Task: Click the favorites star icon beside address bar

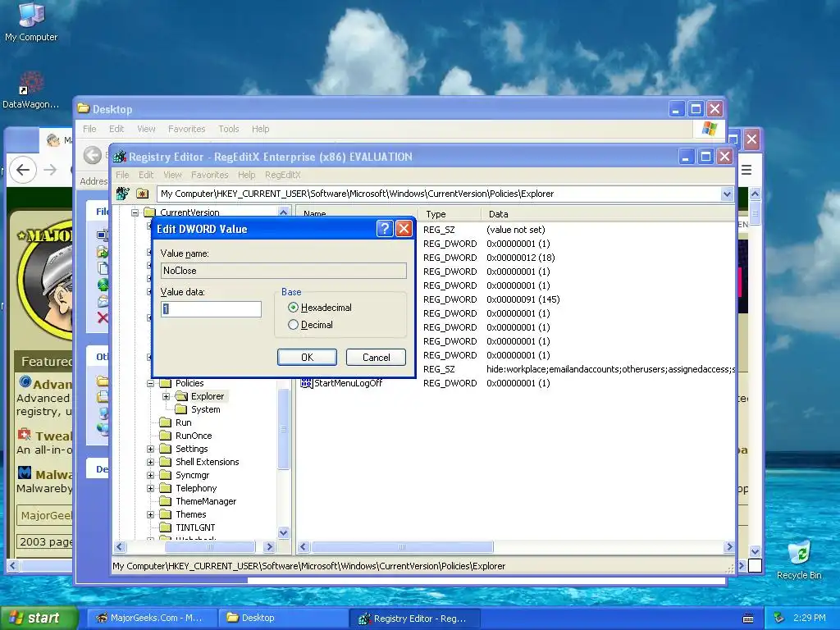Action: [x=142, y=194]
